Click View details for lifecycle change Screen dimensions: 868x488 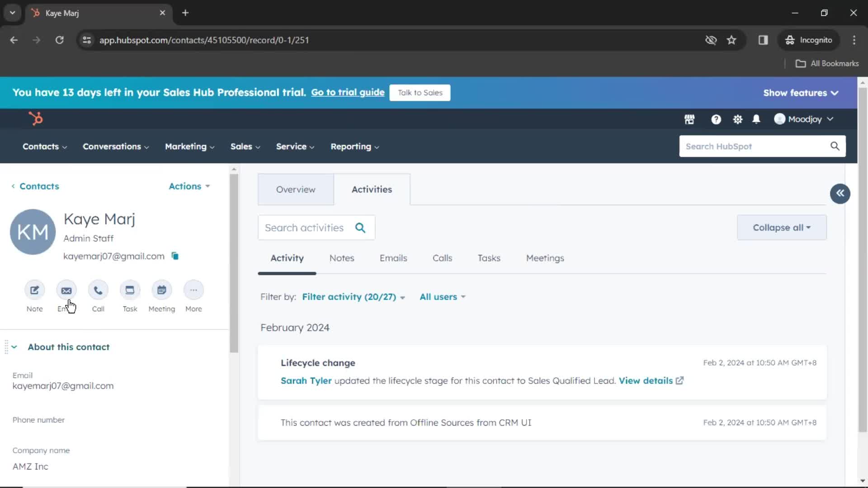click(646, 380)
